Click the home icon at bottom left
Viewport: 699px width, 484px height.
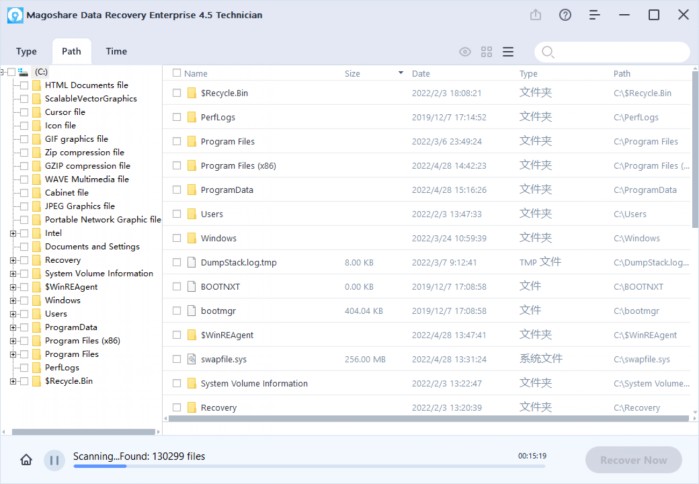pos(26,459)
